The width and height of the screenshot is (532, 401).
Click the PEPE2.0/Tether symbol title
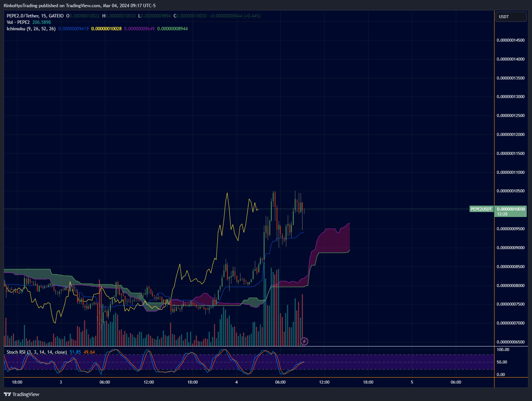pos(35,16)
